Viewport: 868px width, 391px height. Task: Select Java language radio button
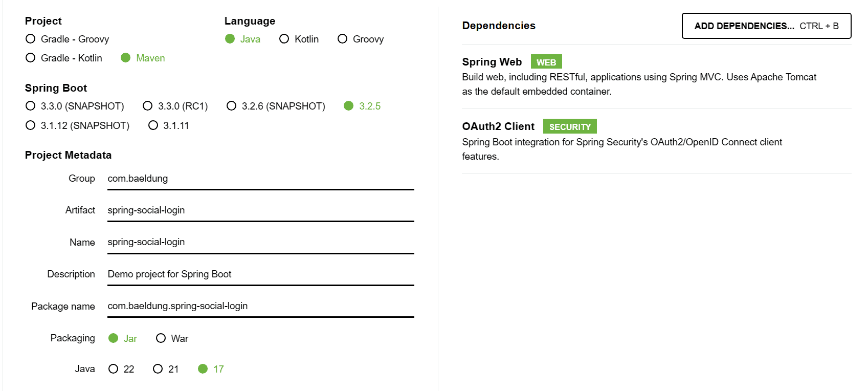click(230, 39)
